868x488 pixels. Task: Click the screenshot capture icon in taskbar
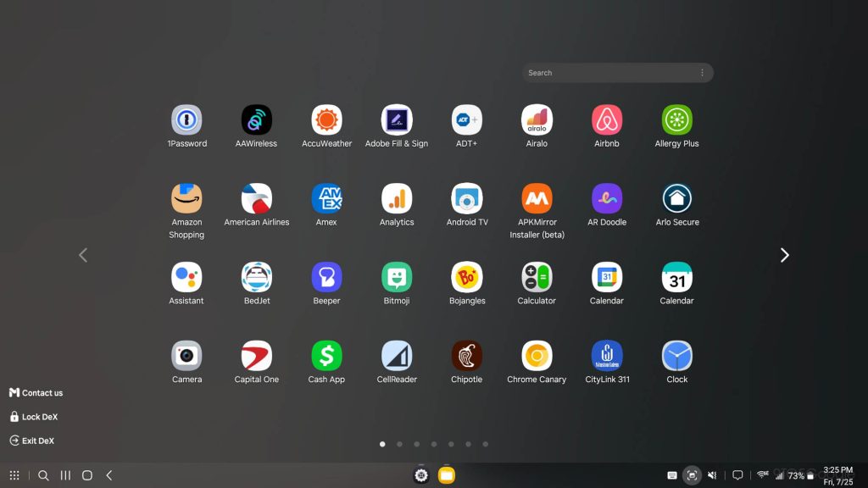pos(693,475)
